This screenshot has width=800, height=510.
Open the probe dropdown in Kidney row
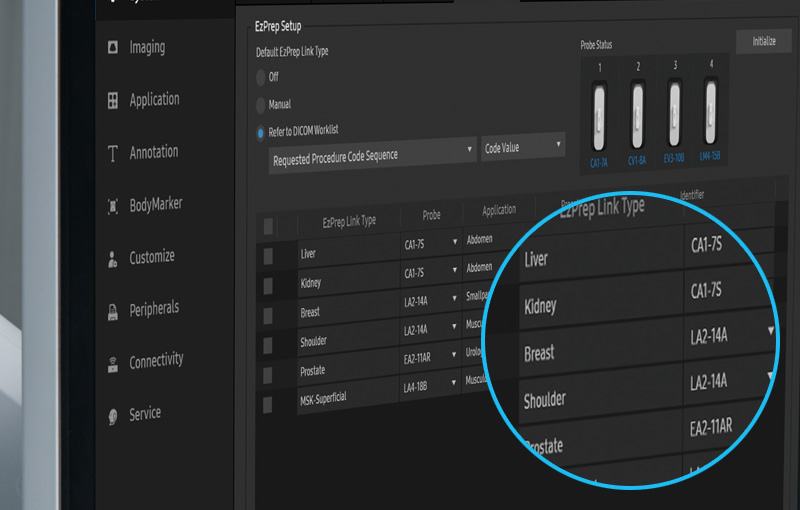tap(431, 272)
